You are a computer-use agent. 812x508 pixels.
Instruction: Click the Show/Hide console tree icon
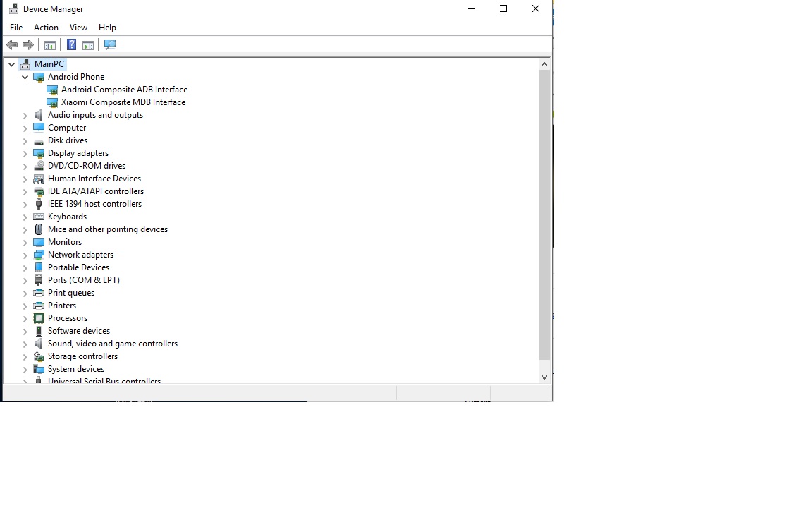pyautogui.click(x=50, y=45)
